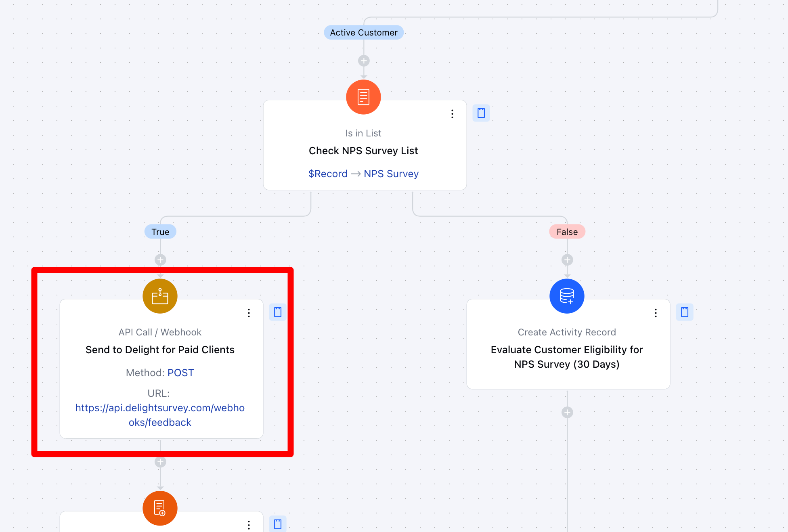Click the blue Create Activity Record icon
Screen dimensions: 788x532
(x=567, y=296)
